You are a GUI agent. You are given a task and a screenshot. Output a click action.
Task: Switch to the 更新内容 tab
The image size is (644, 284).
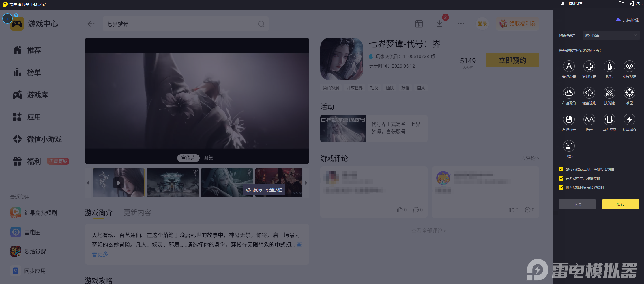pos(137,213)
